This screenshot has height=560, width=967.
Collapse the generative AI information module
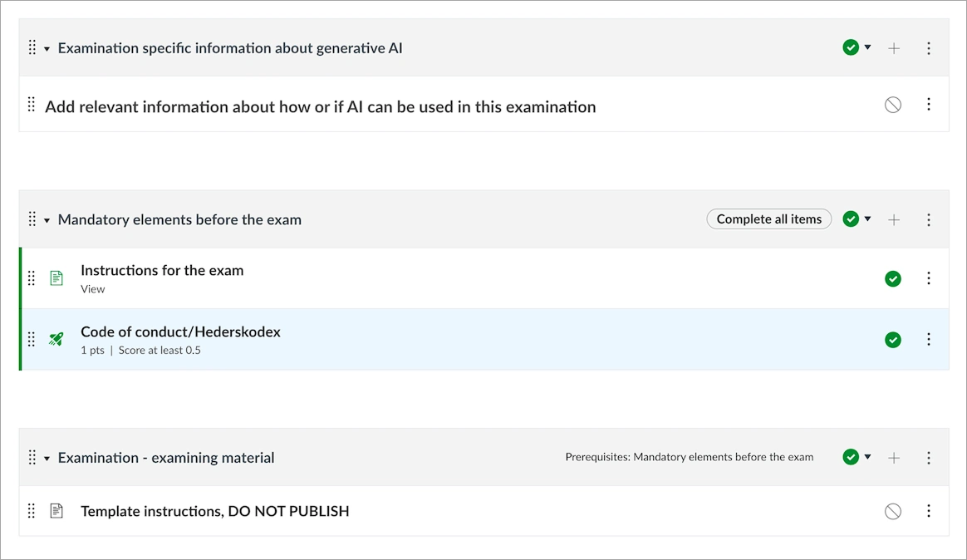tap(47, 49)
